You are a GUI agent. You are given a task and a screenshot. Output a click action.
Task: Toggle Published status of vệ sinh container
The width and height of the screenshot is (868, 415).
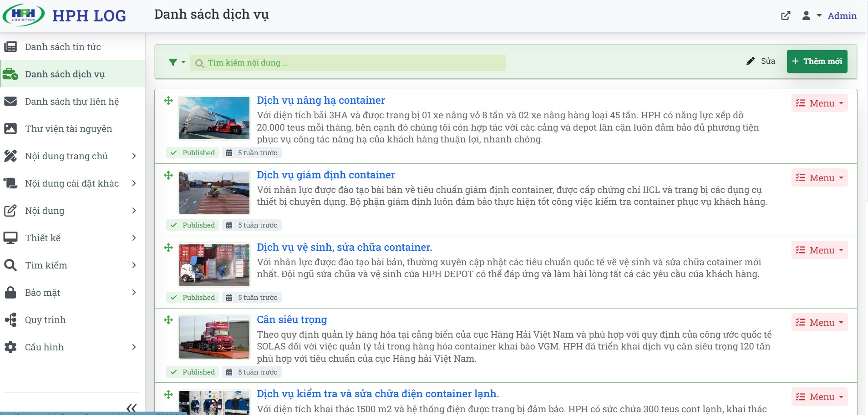coord(193,298)
